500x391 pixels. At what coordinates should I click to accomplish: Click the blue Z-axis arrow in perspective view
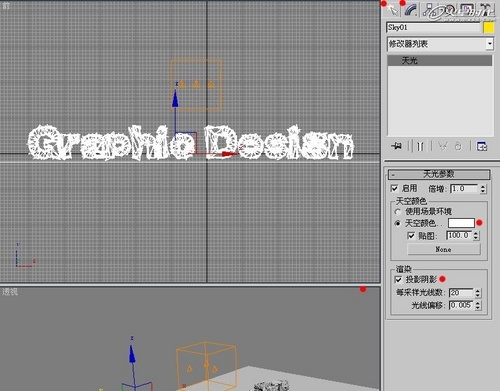(x=132, y=355)
